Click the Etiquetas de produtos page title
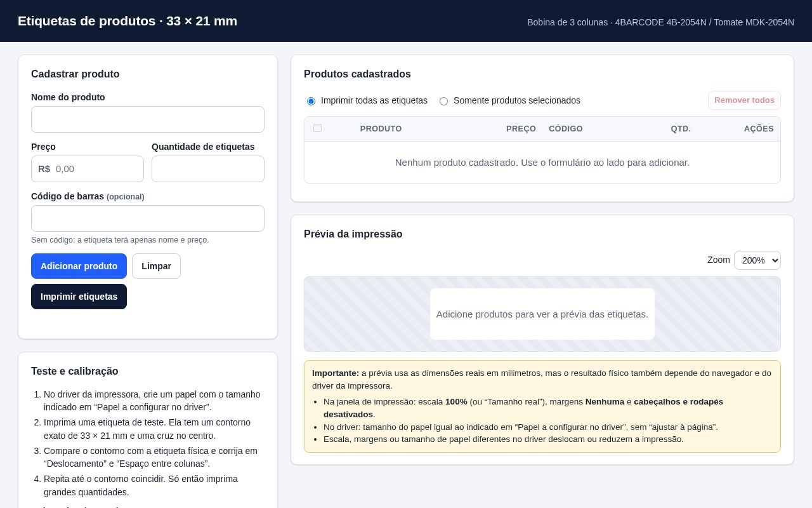 coord(128,21)
